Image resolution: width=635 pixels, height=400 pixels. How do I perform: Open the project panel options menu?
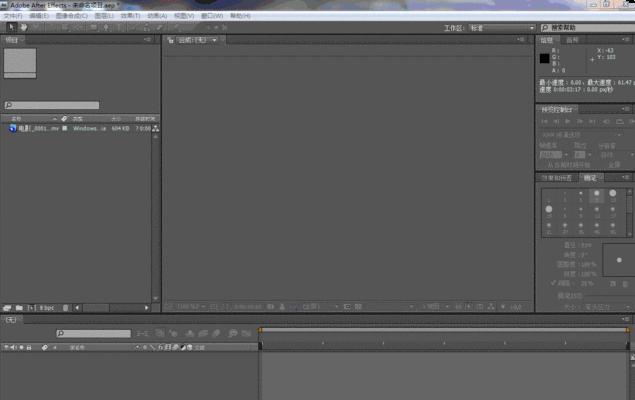tap(155, 40)
